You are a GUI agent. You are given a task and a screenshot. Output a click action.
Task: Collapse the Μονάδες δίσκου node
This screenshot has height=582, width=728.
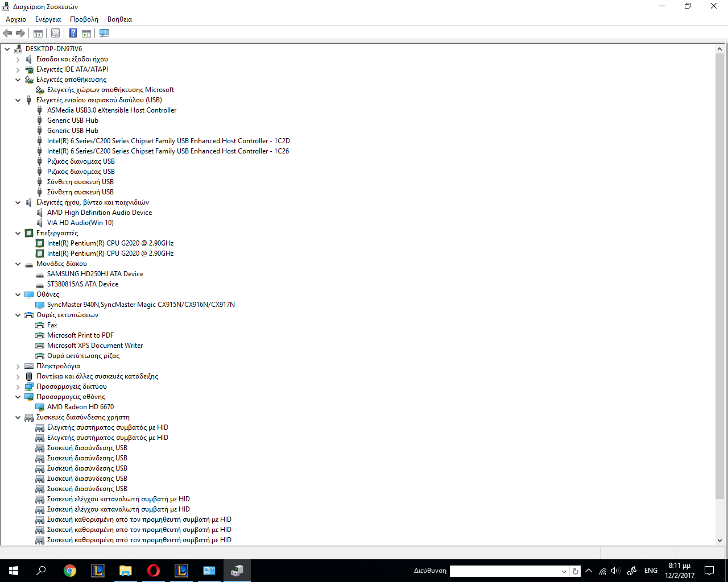(x=18, y=264)
